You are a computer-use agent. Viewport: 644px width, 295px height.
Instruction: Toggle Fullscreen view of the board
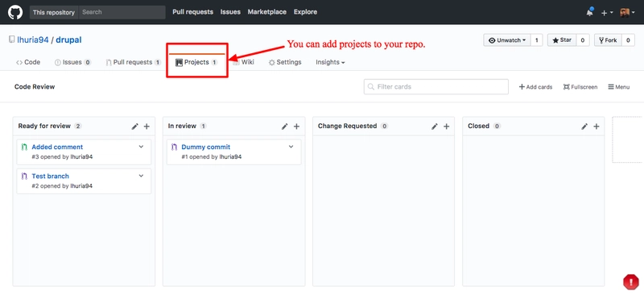click(580, 87)
